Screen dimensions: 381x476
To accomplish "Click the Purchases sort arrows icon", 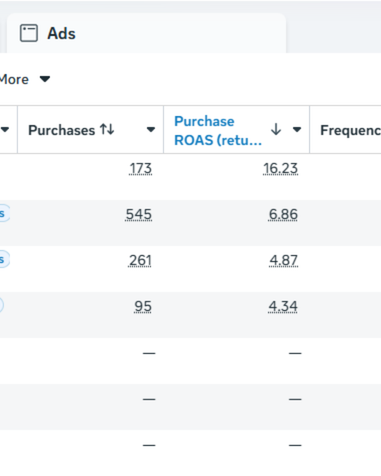I will point(107,129).
